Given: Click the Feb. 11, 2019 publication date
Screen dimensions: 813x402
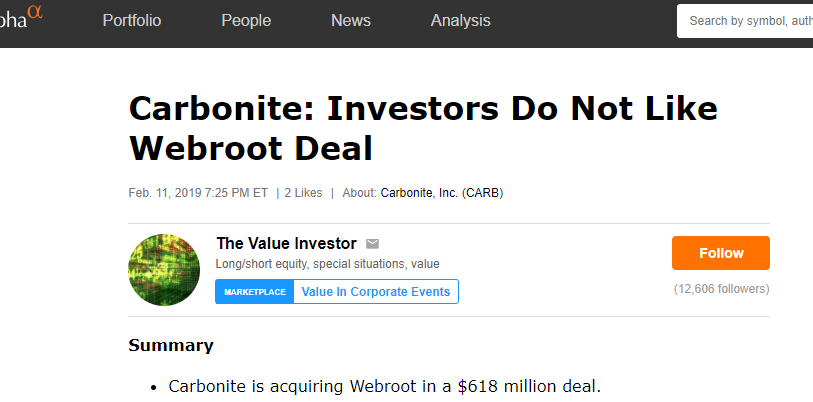Looking at the screenshot, I should pyautogui.click(x=198, y=193).
